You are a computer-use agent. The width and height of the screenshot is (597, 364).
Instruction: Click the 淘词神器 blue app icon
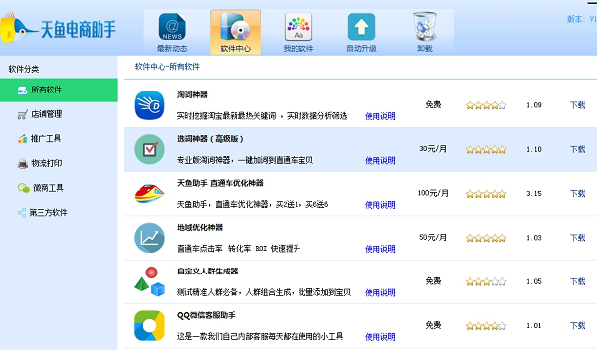[x=149, y=105]
